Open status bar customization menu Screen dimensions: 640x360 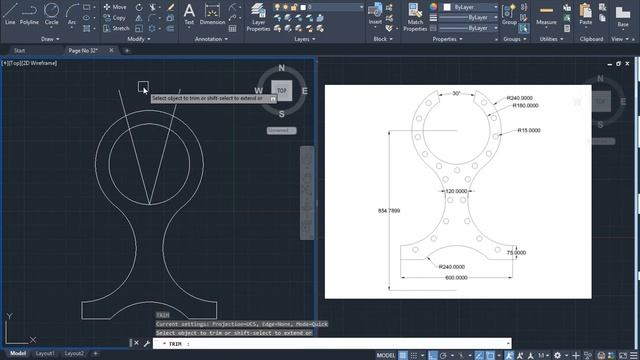click(x=633, y=356)
